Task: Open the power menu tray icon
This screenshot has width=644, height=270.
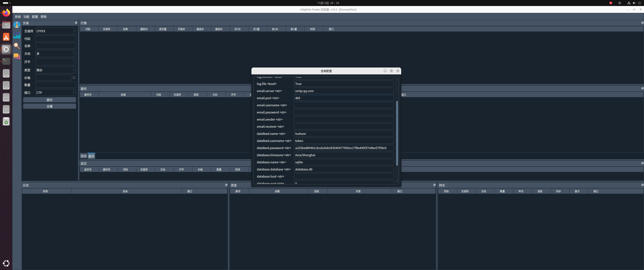Action: pos(640,3)
